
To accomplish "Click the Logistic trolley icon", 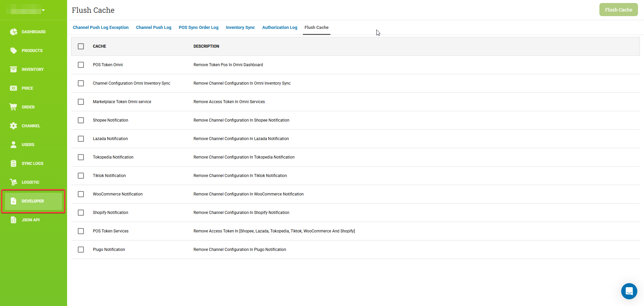I will coord(13,182).
